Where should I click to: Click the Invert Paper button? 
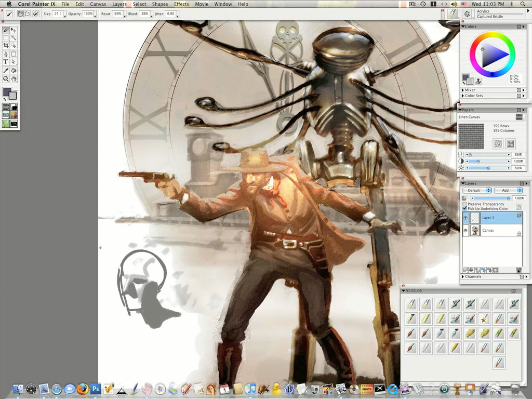tap(510, 144)
